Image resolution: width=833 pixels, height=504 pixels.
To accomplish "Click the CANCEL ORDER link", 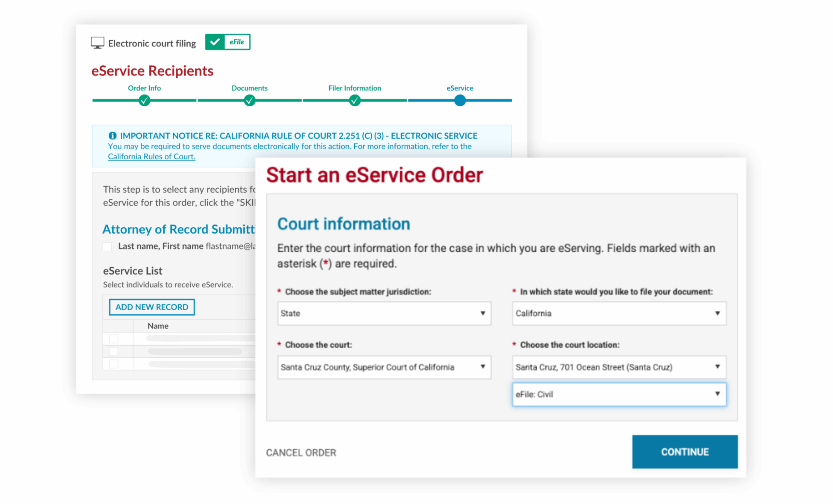I will pyautogui.click(x=301, y=453).
